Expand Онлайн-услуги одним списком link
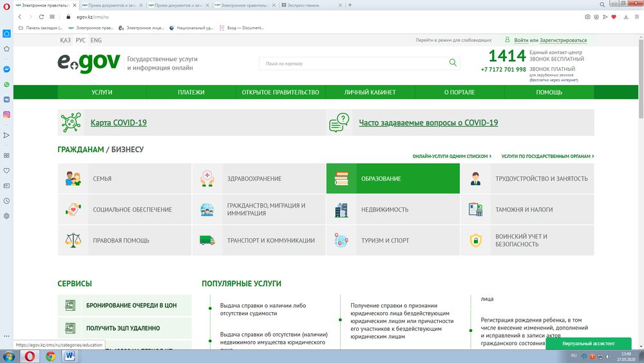Image resolution: width=644 pixels, height=363 pixels. coord(451,156)
